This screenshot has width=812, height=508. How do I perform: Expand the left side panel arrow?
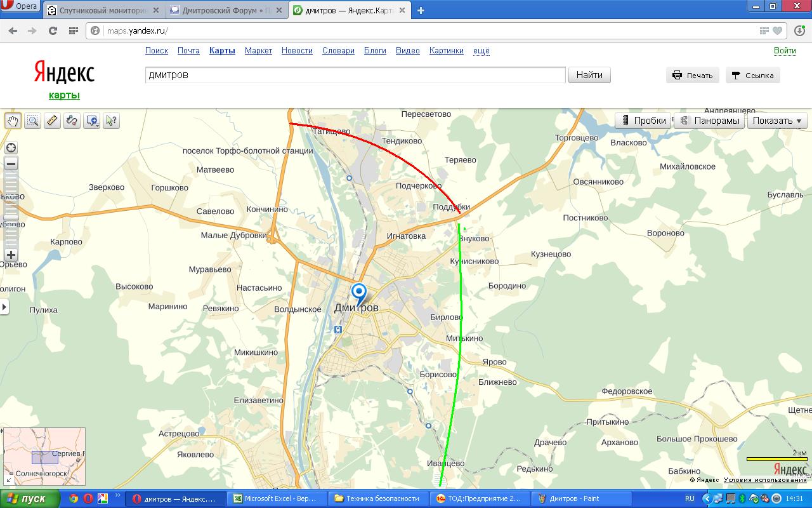point(4,307)
